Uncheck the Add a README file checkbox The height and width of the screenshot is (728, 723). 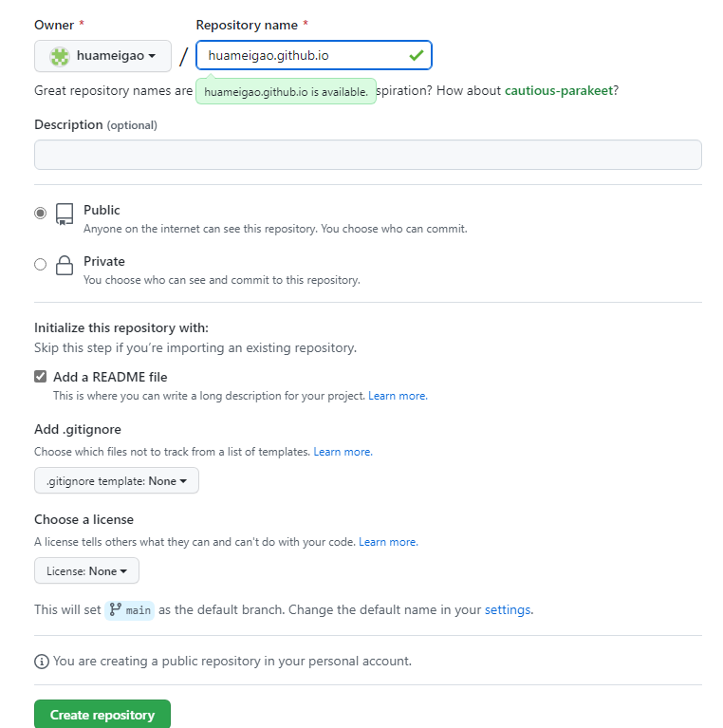coord(41,377)
